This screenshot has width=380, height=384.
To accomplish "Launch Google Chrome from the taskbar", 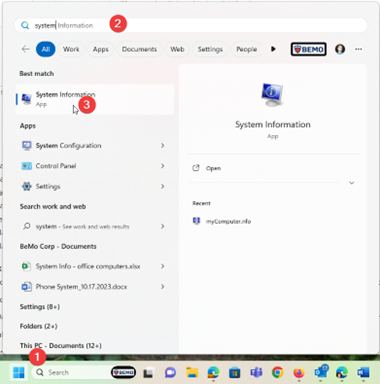I will (277, 372).
